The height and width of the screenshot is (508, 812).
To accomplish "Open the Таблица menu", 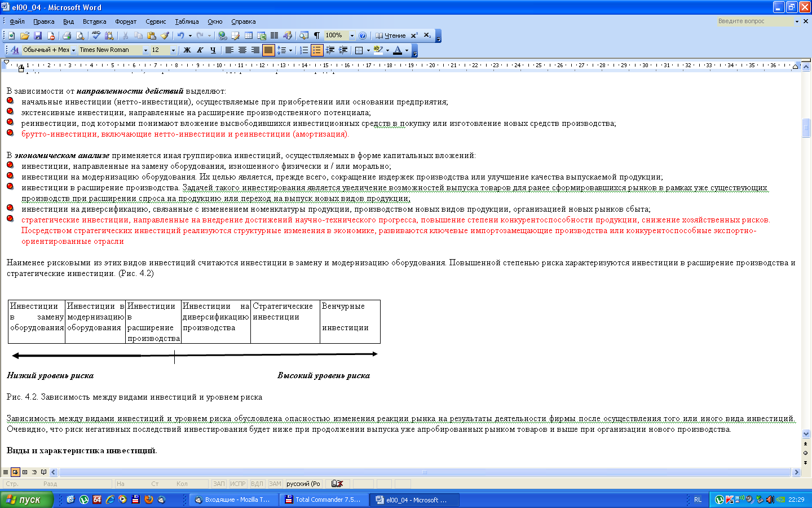I will tap(187, 21).
